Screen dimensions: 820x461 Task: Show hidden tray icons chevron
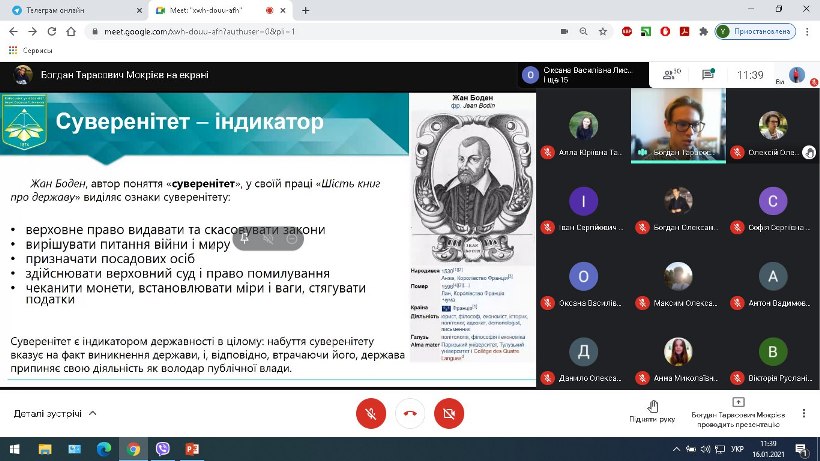click(676, 449)
